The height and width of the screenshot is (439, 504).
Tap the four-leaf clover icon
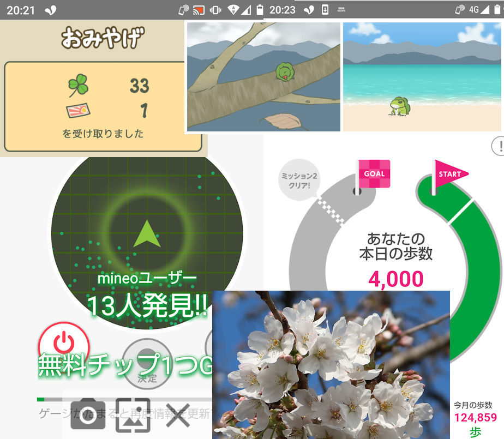point(78,85)
